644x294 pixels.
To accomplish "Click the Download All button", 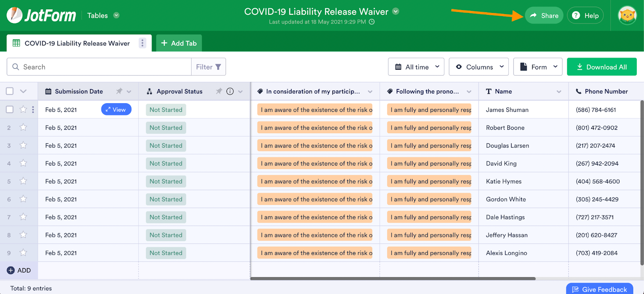I will (602, 67).
